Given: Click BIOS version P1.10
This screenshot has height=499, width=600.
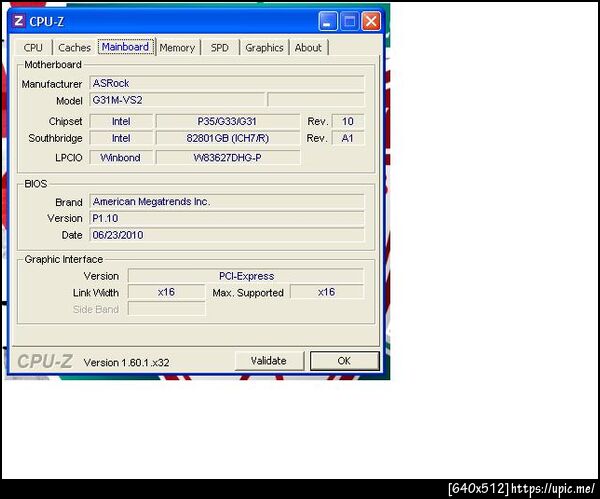Looking at the screenshot, I should click(227, 218).
